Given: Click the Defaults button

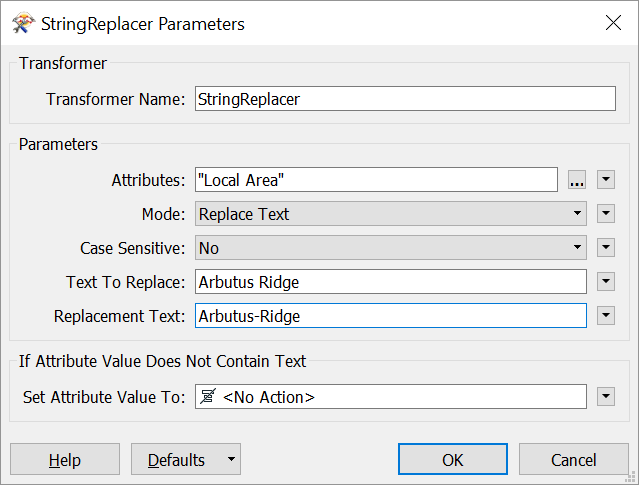Looking at the screenshot, I should (176, 459).
